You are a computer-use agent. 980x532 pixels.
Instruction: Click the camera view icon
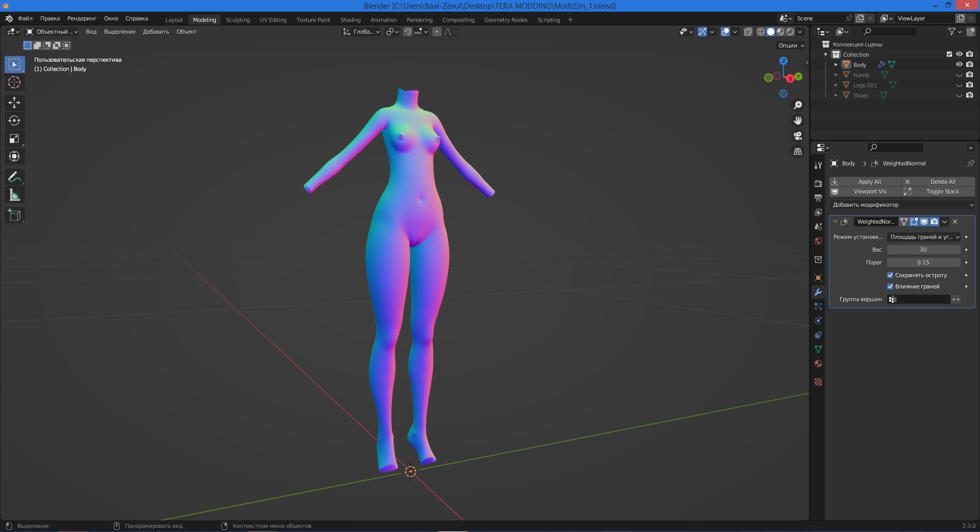(x=797, y=136)
